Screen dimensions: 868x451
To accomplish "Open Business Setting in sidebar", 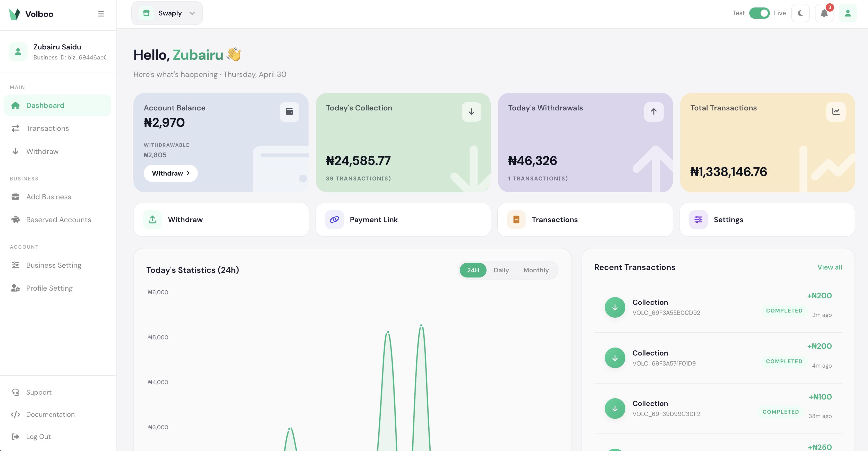I will [x=57, y=265].
